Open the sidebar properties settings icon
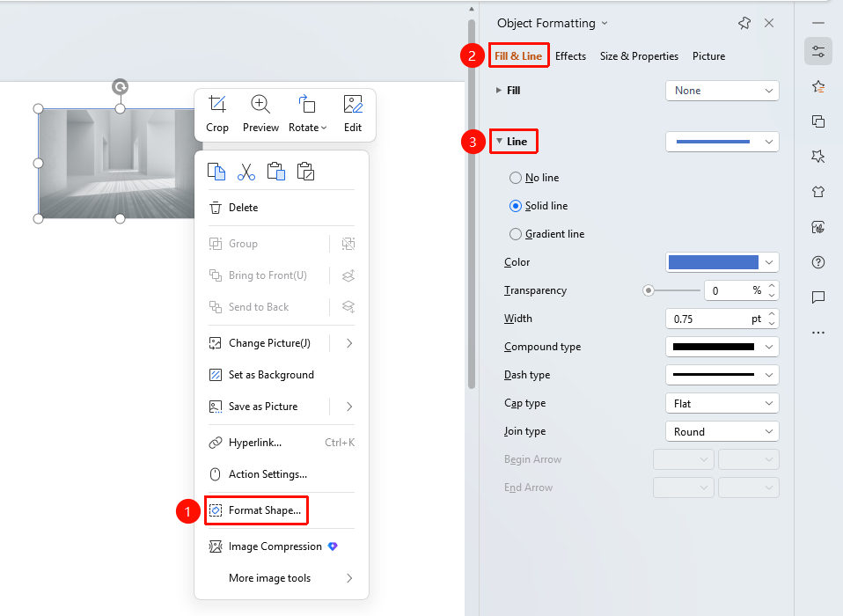Image resolution: width=843 pixels, height=616 pixels. click(818, 52)
